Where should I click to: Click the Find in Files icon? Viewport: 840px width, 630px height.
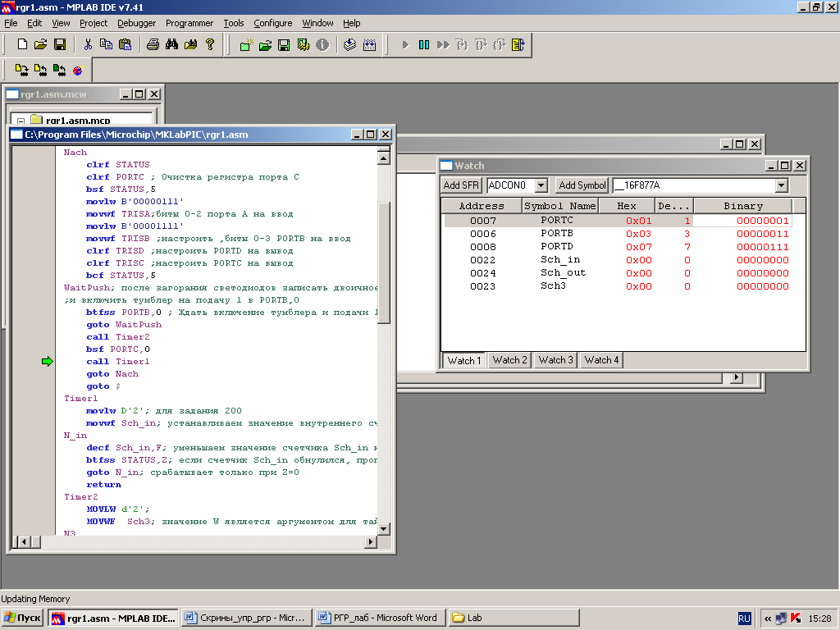click(190, 44)
